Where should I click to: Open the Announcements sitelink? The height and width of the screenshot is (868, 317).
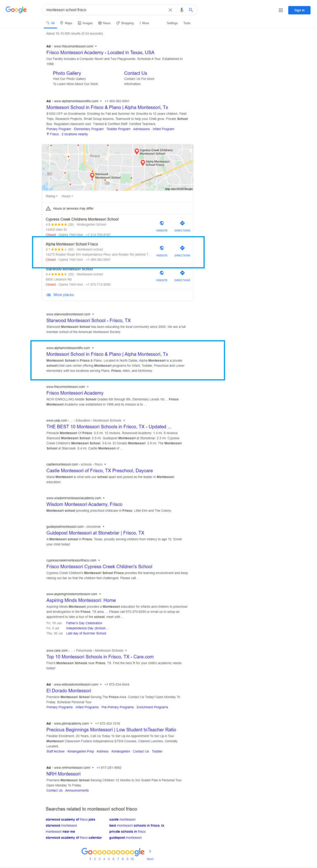pos(77,790)
